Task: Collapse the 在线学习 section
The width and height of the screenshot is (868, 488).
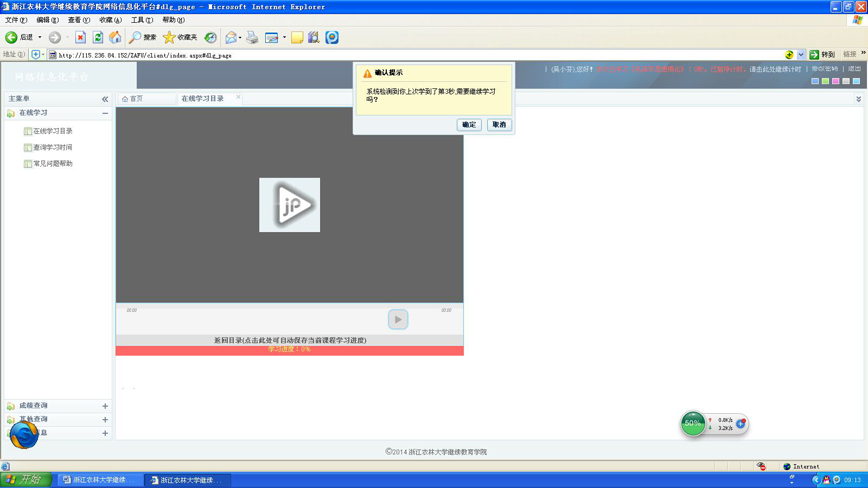Action: pos(105,113)
